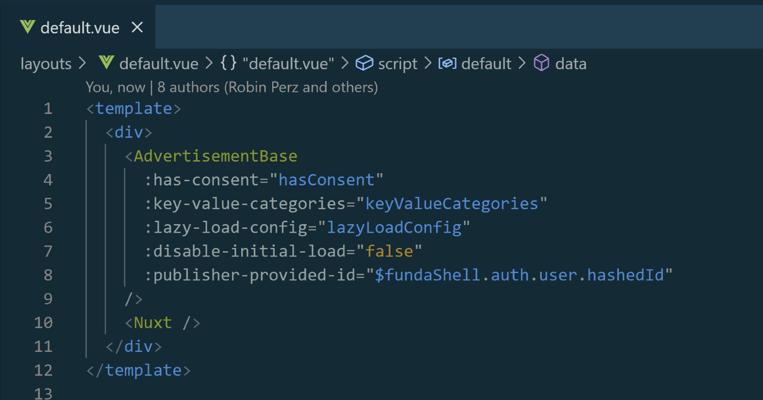This screenshot has width=763, height=400.
Task: Select the default breadcrumb symbol
Action: tap(486, 64)
